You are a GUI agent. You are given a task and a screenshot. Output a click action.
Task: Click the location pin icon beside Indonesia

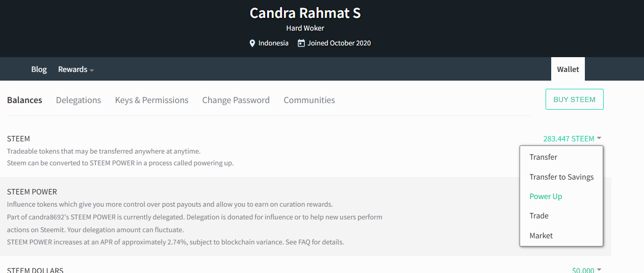pos(252,43)
